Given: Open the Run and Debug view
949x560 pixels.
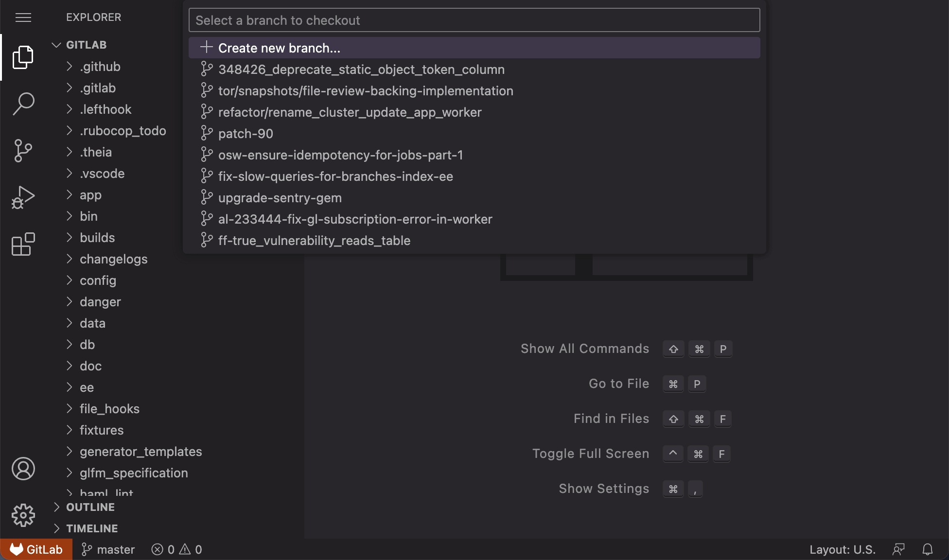Looking at the screenshot, I should (x=23, y=197).
